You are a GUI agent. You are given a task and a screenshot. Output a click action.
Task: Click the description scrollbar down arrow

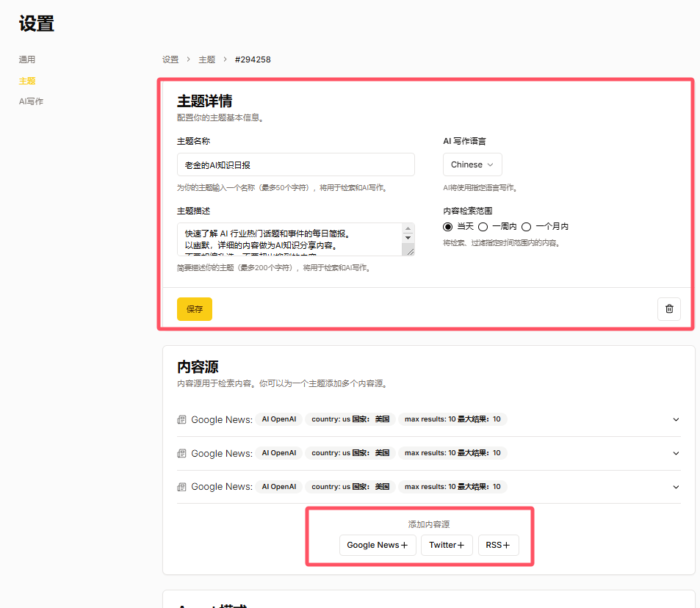[x=408, y=238]
